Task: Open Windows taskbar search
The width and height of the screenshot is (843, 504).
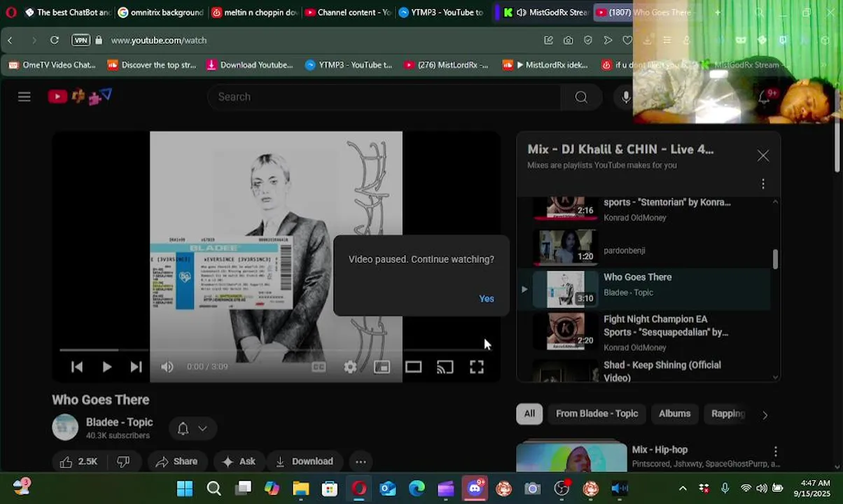Action: 214,489
